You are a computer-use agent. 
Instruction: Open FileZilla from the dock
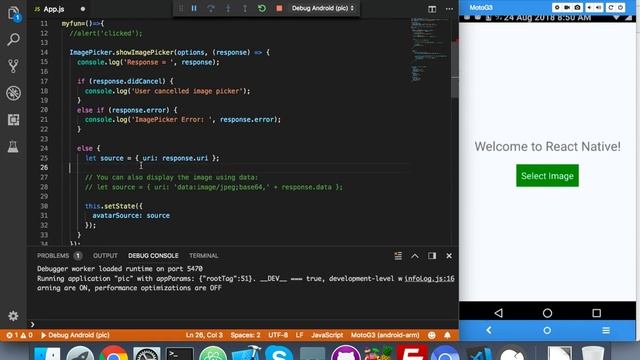pos(412,353)
